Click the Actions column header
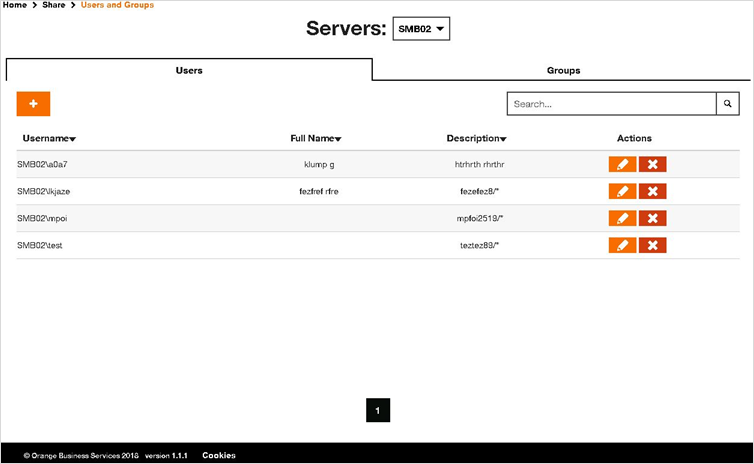754x464 pixels. point(634,138)
